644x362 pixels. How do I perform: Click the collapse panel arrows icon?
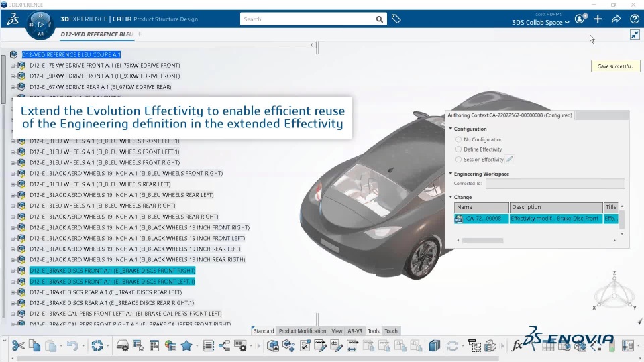pos(635,34)
